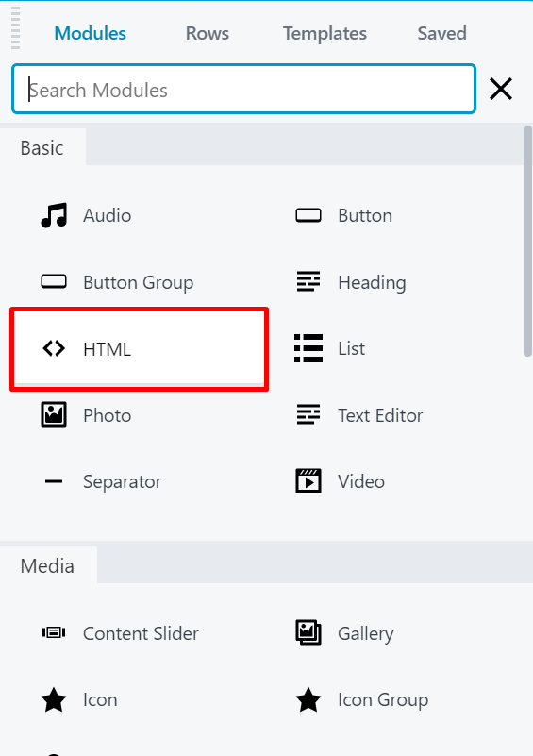533x756 pixels.
Task: Select the Gallery module icon
Action: click(x=308, y=632)
